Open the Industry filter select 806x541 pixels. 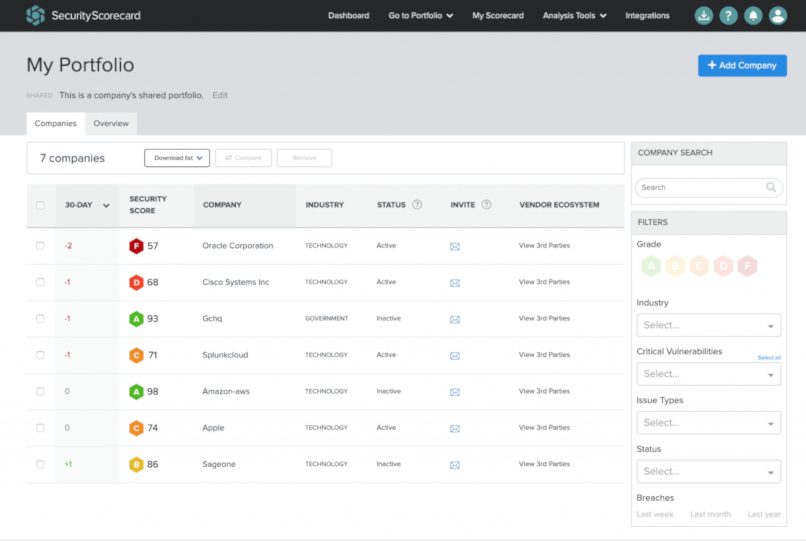pyautogui.click(x=708, y=325)
